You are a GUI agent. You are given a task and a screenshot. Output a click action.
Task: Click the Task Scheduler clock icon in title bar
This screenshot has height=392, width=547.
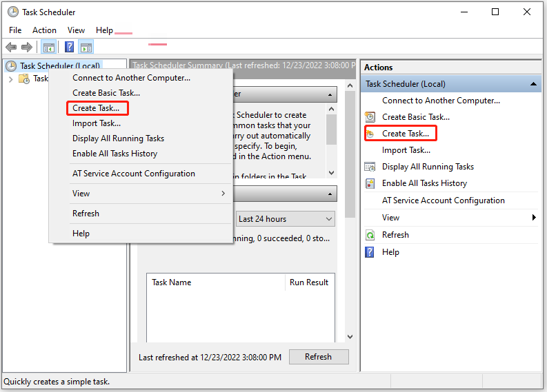point(13,12)
